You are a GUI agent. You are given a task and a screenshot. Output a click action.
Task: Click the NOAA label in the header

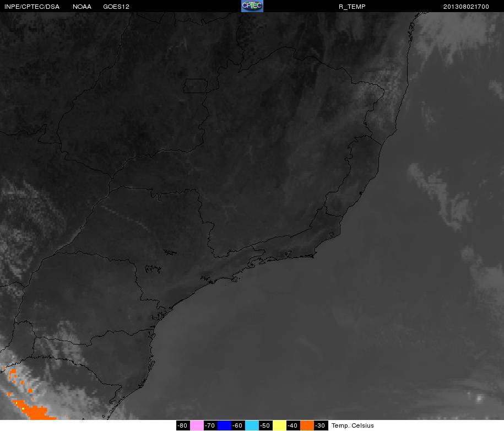pyautogui.click(x=82, y=7)
